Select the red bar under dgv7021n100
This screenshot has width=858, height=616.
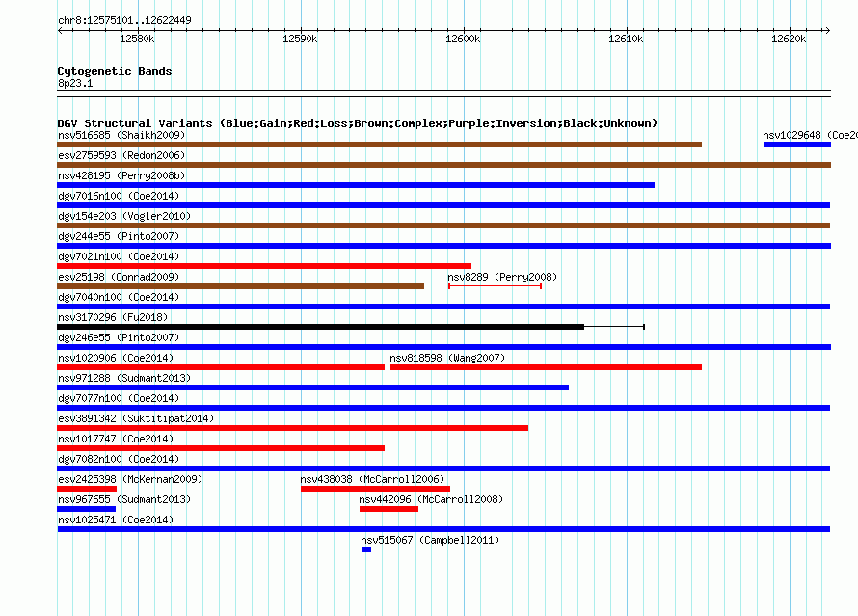point(264,266)
